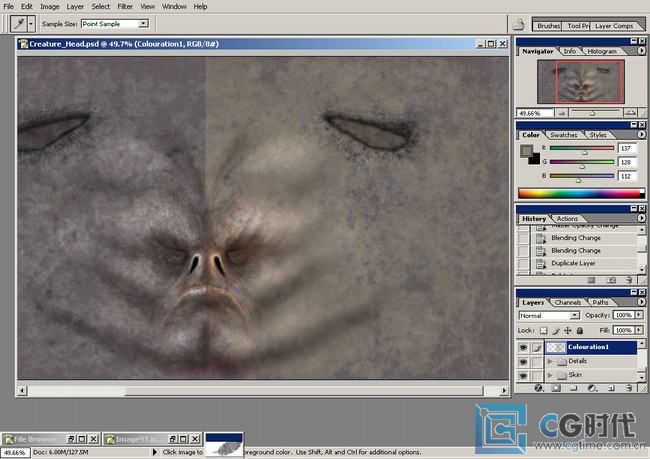This screenshot has height=459, width=650.
Task: Hide the Colouration1 layer
Action: click(x=524, y=347)
